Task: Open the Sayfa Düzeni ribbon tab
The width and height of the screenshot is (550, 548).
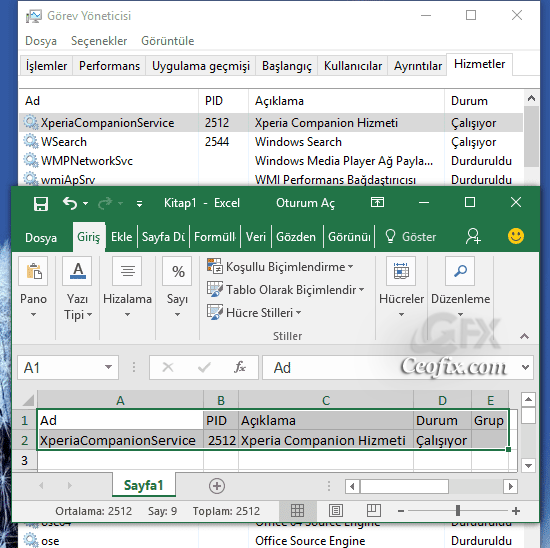Action: (x=163, y=237)
